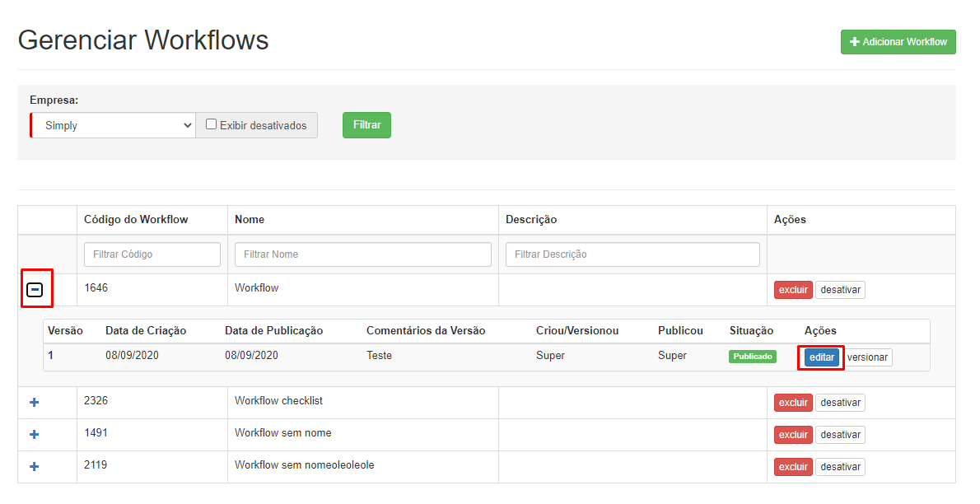Click the Filtrar Descrição input field
Image resolution: width=980 pixels, height=504 pixels.
(x=632, y=254)
